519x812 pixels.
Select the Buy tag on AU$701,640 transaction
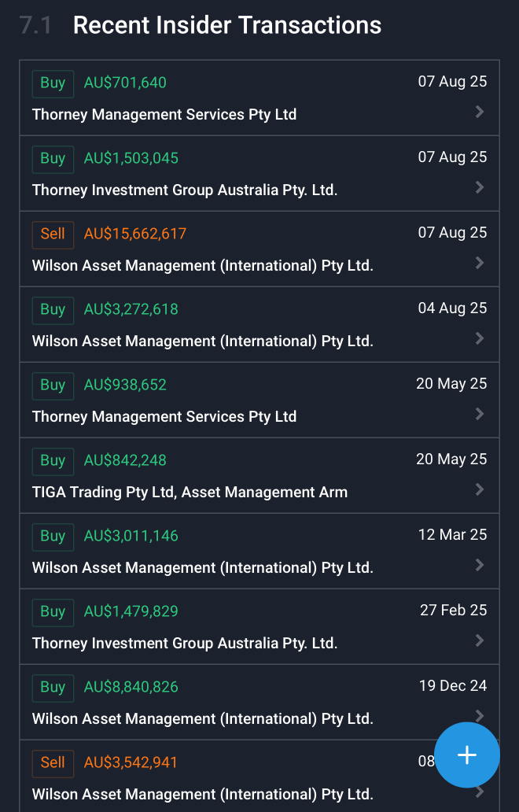pos(53,83)
